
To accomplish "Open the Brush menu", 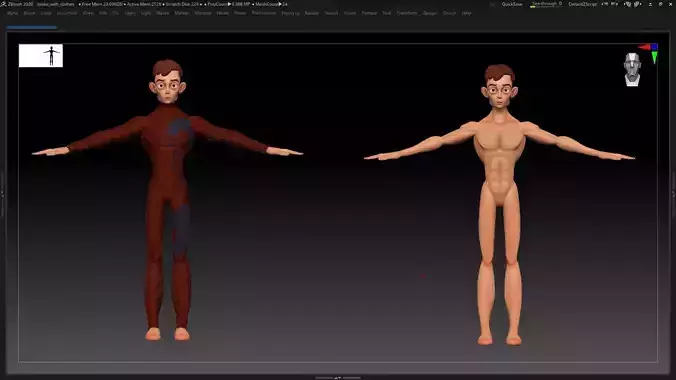I will point(29,13).
